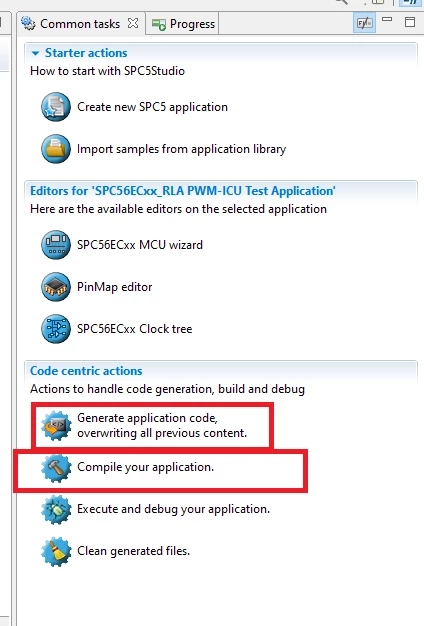Click the Execute and debug your application link

[x=173, y=509]
